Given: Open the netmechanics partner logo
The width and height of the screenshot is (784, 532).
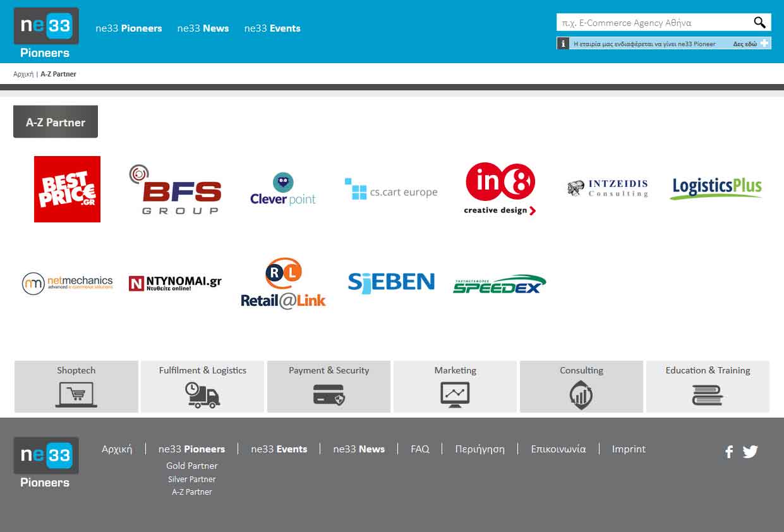Looking at the screenshot, I should 67,283.
